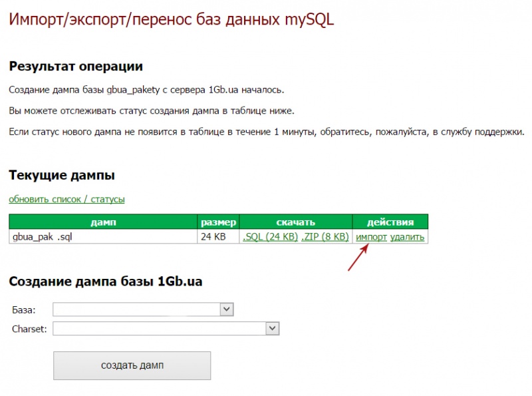
Task: Click the 'Импорт/экспорт/перенос баз данных mySQL' title
Action: pyautogui.click(x=171, y=19)
